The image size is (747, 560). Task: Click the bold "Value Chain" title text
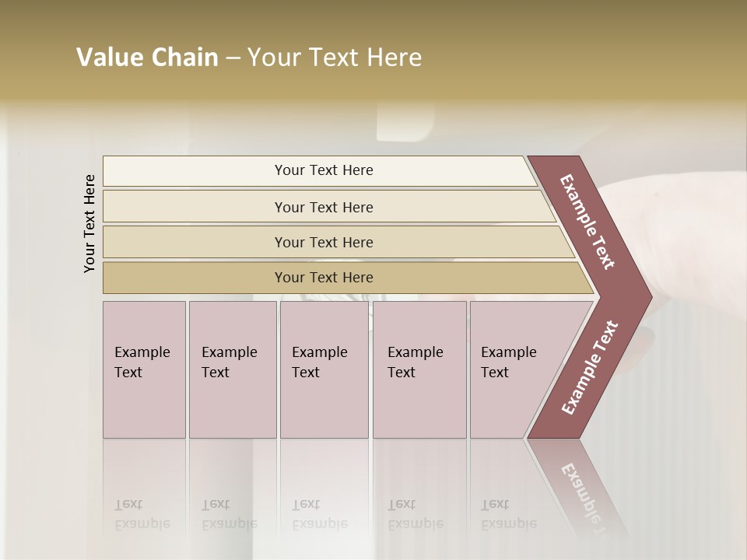tap(147, 58)
